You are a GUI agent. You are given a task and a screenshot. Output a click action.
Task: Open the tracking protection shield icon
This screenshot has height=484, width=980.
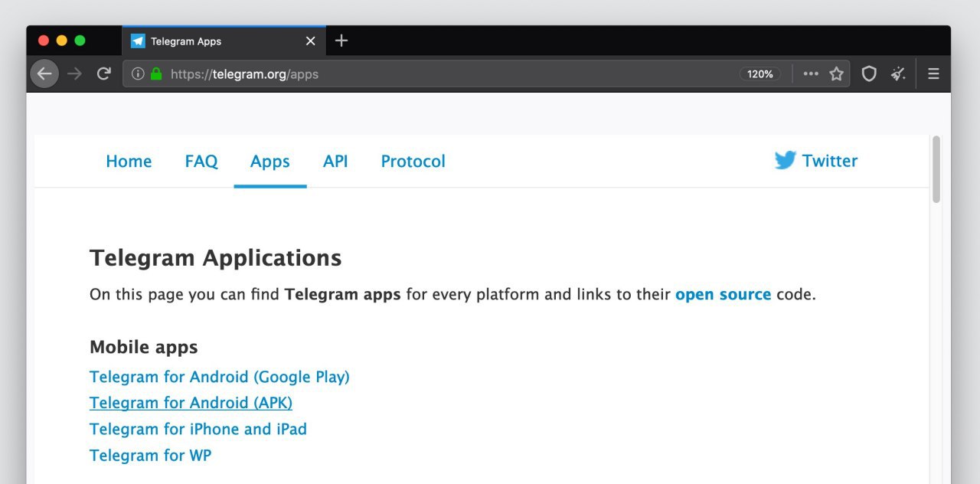tap(869, 74)
